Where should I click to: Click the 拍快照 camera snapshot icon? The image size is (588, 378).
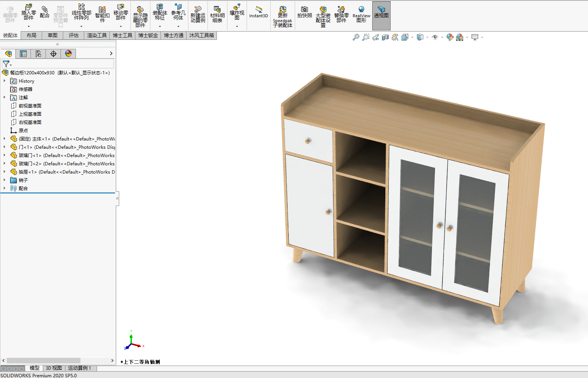coord(305,12)
